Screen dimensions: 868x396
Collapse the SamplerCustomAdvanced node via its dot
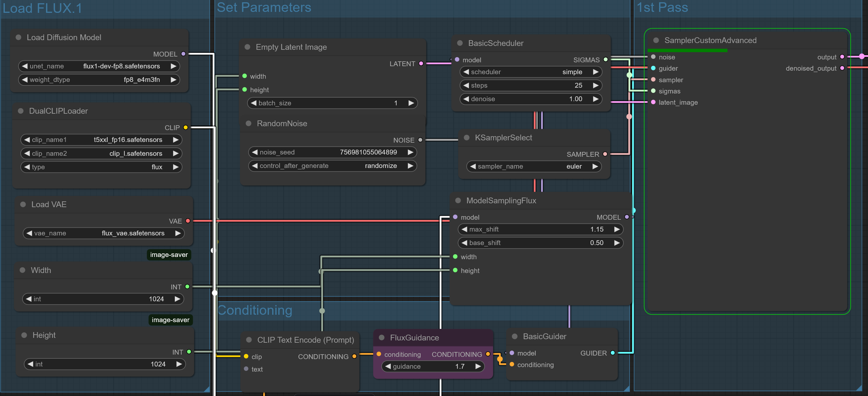[656, 40]
